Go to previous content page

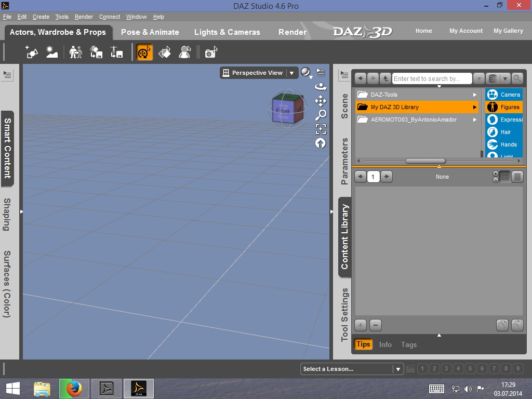click(x=361, y=177)
